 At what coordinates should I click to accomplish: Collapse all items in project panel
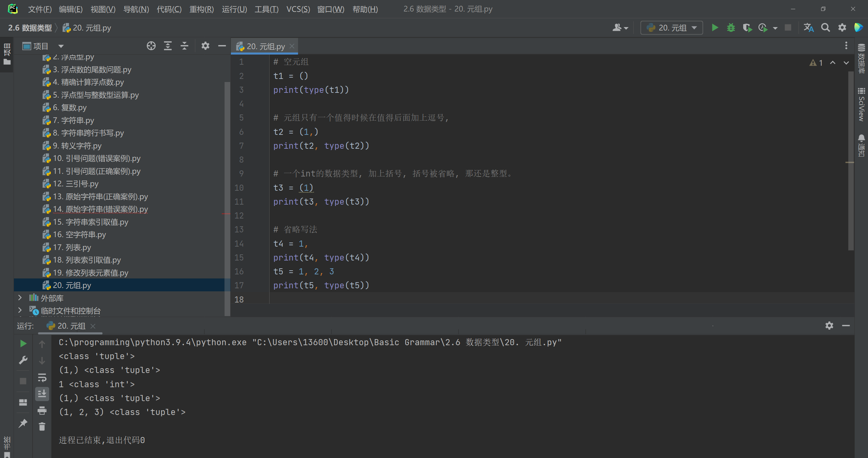(x=184, y=46)
